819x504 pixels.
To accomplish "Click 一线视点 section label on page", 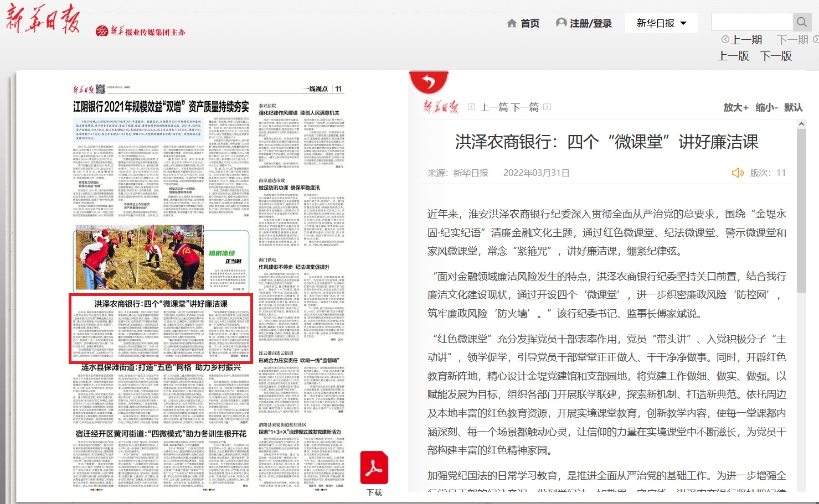I will [316, 89].
